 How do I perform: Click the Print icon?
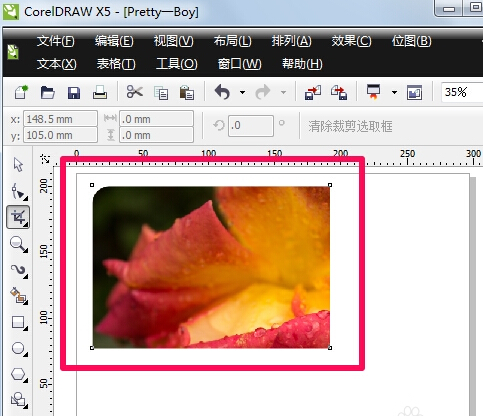[x=100, y=92]
